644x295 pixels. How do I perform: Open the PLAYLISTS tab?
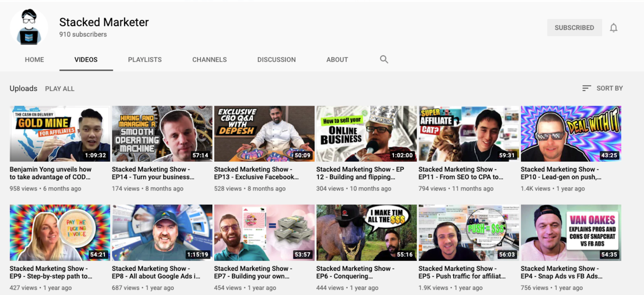145,60
